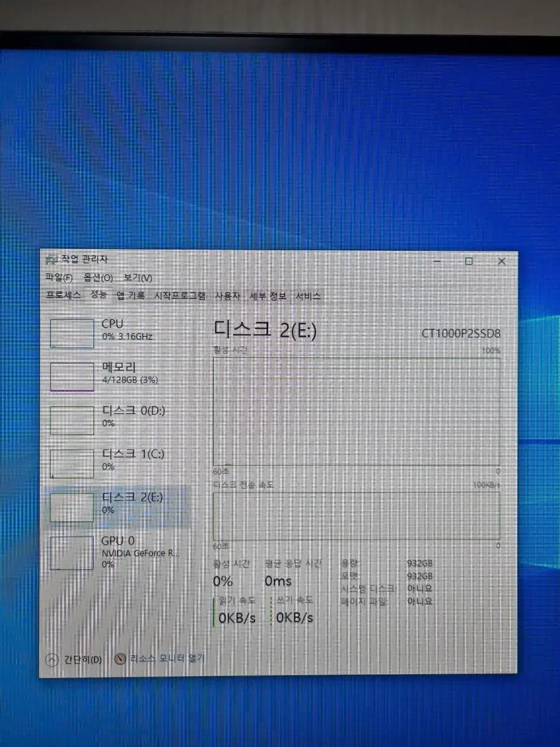The image size is (560, 747).
Task: Switch to the 세부 정보 tab
Action: pyautogui.click(x=268, y=296)
